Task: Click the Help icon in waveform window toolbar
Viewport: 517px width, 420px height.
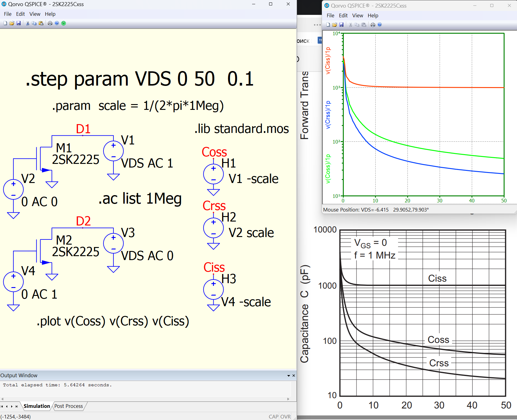Action: 380,25
